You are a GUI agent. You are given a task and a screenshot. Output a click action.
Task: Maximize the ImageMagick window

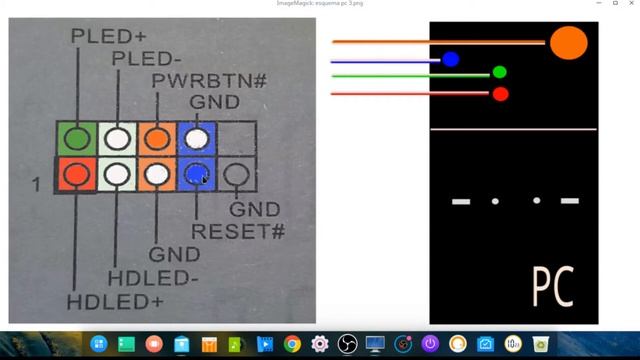[616, 3]
